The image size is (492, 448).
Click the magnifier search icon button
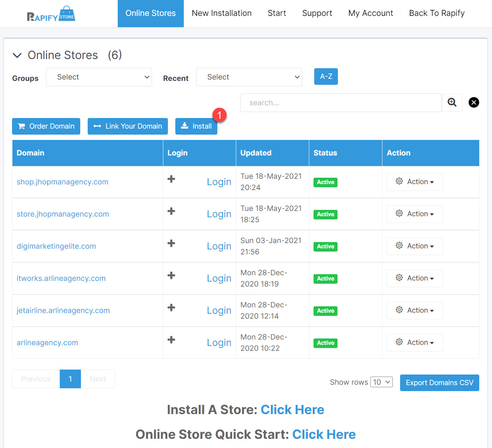point(452,102)
